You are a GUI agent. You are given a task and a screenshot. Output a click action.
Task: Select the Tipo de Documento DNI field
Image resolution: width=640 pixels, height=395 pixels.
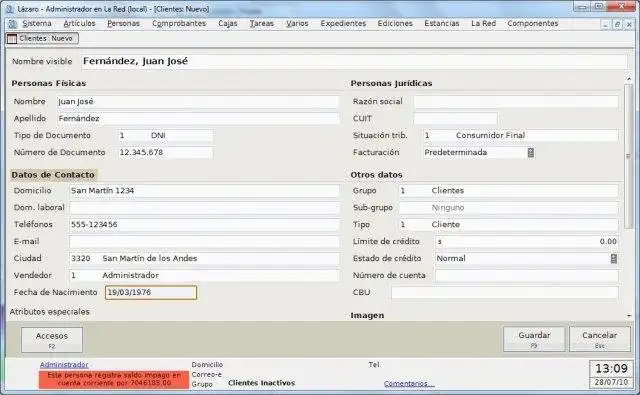click(165, 135)
